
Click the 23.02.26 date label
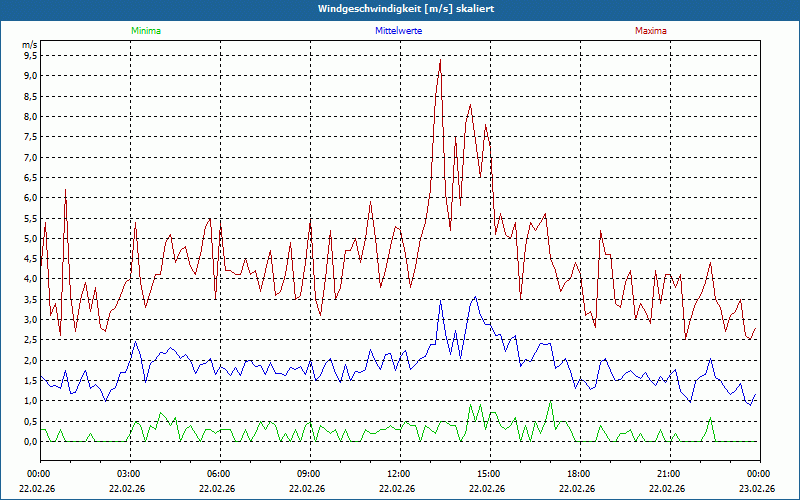pyautogui.click(x=757, y=489)
